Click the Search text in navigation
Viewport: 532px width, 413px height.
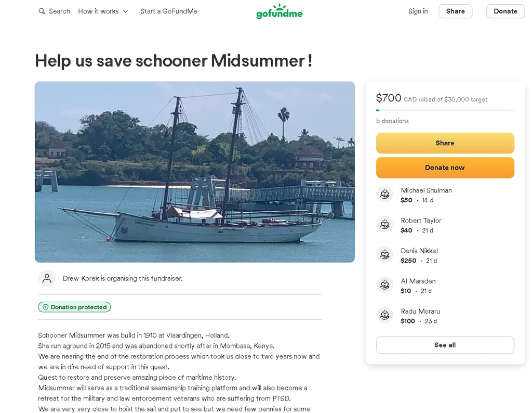pyautogui.click(x=59, y=11)
